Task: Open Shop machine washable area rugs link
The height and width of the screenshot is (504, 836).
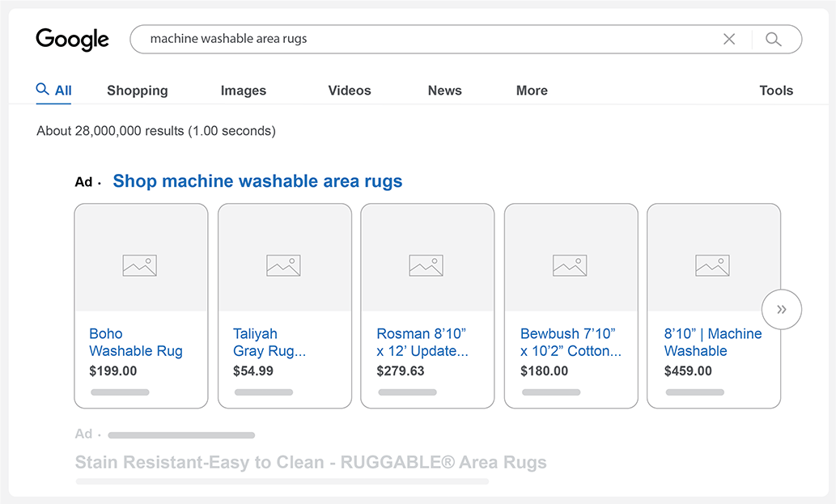Action: click(257, 181)
